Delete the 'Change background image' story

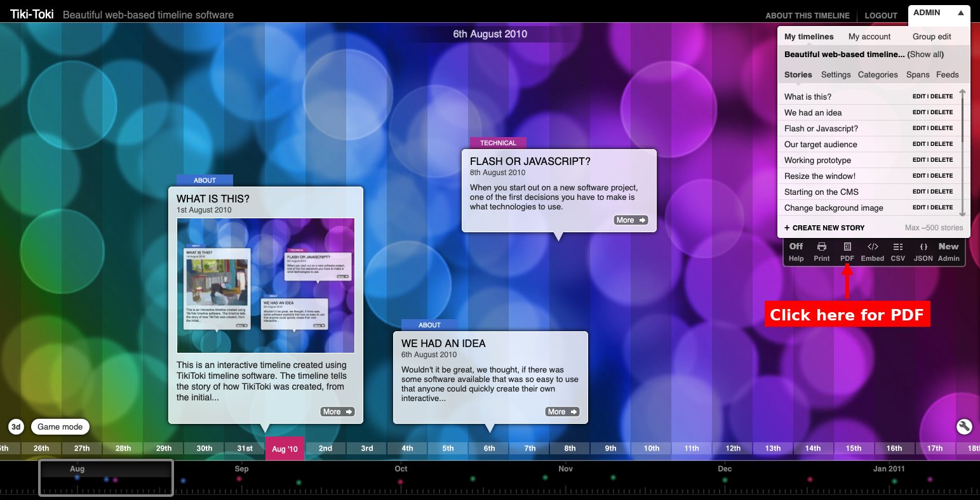point(942,207)
